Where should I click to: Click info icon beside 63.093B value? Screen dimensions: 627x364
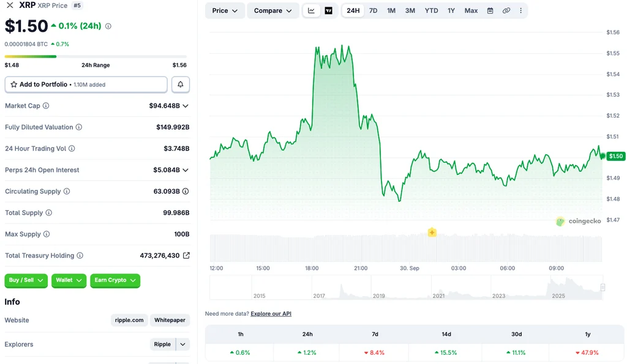point(186,191)
